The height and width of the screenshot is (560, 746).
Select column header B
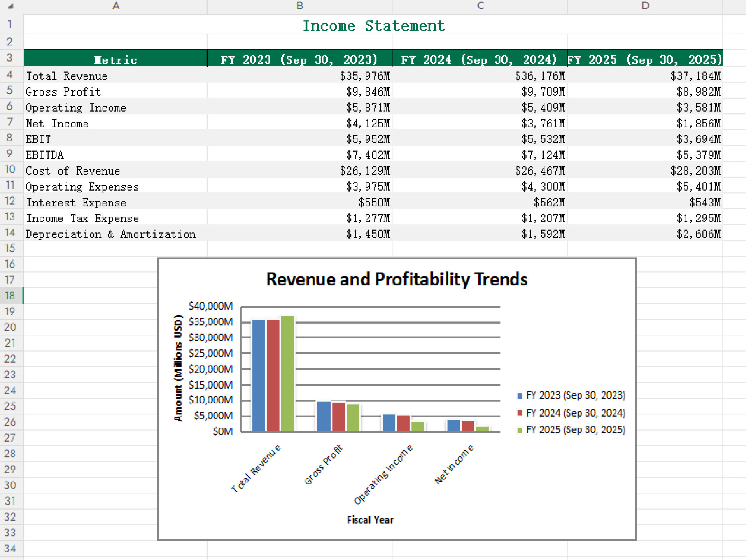[x=299, y=6]
